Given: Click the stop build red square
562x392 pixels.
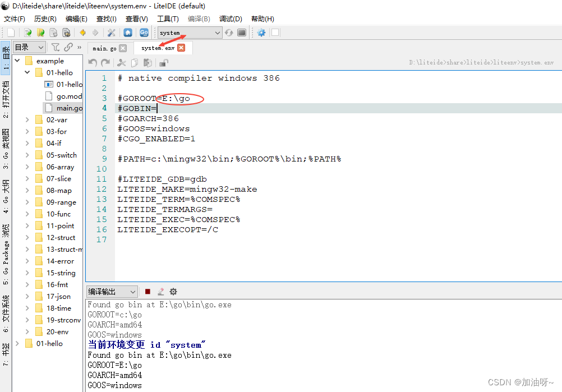Looking at the screenshot, I should tap(148, 292).
